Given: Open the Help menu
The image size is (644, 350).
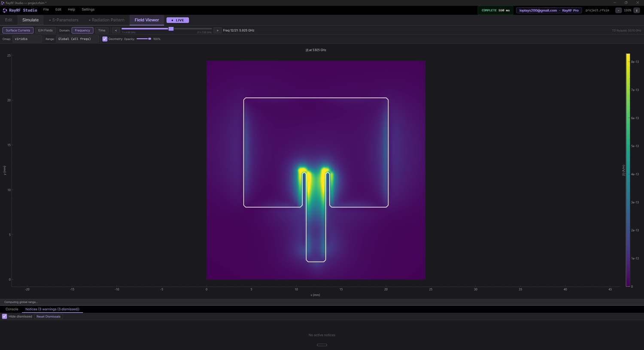Looking at the screenshot, I should pyautogui.click(x=71, y=9).
